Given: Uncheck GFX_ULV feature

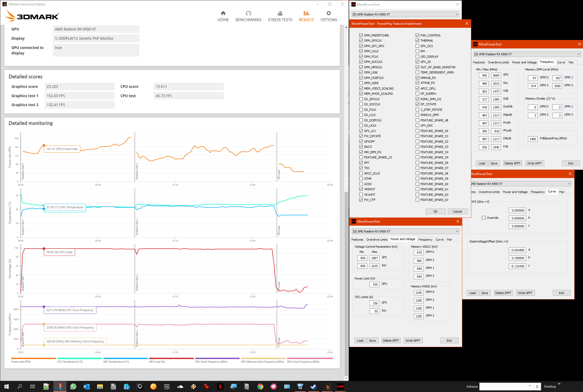Looking at the screenshot, I should tap(361, 131).
